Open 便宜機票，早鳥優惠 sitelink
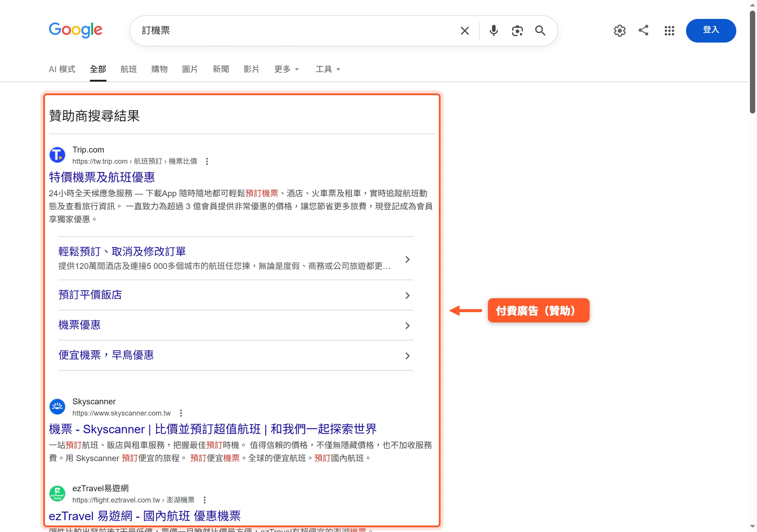The image size is (757, 532). [x=106, y=355]
